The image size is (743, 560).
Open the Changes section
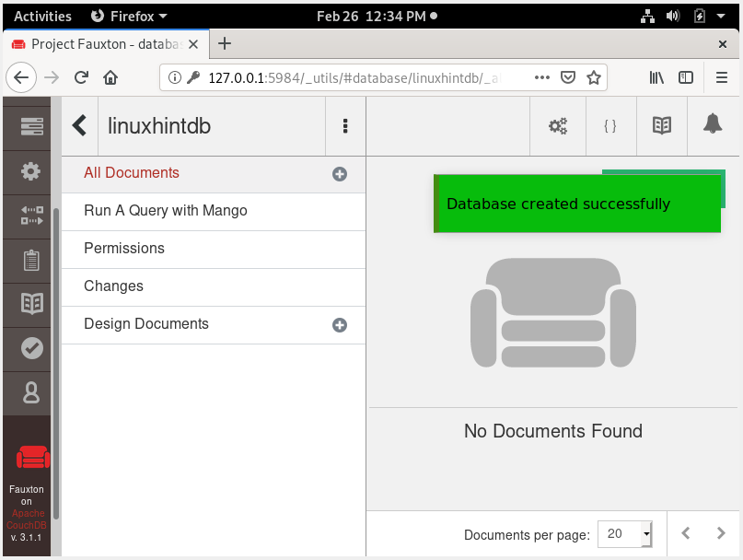[113, 286]
